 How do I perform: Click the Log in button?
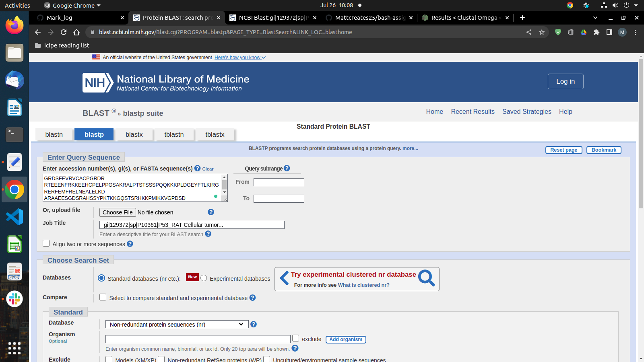566,82
